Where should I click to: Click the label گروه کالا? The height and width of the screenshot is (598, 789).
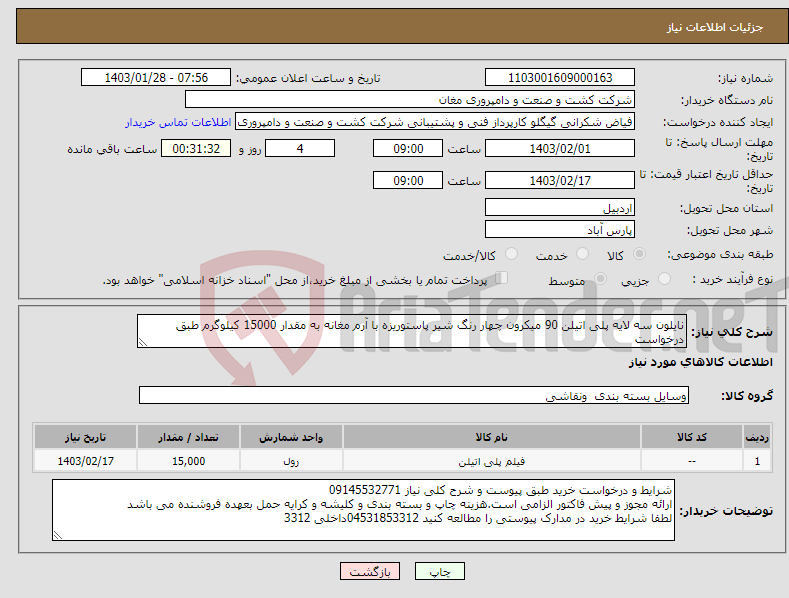point(747,396)
